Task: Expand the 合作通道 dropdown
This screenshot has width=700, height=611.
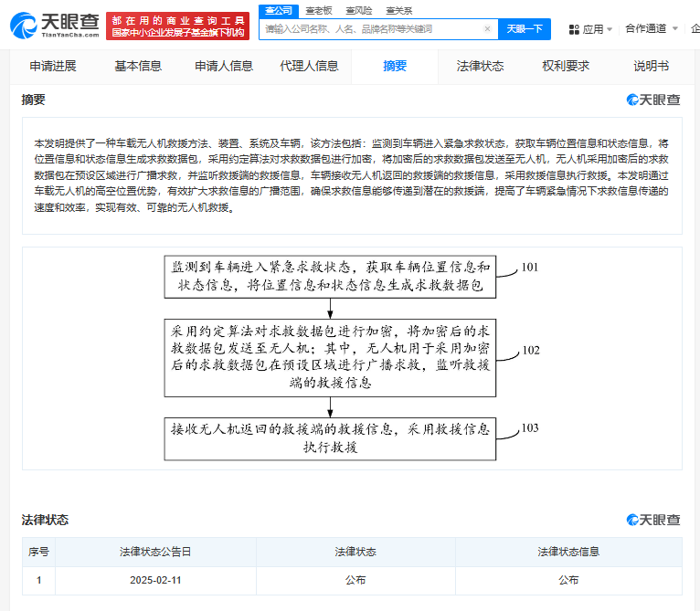Action: (x=652, y=28)
